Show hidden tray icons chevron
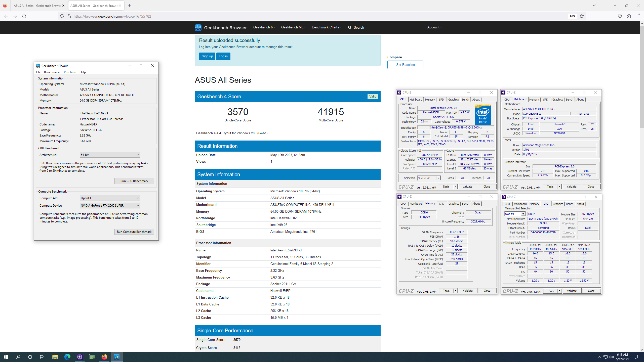Image resolution: width=644 pixels, height=362 pixels. point(599,357)
